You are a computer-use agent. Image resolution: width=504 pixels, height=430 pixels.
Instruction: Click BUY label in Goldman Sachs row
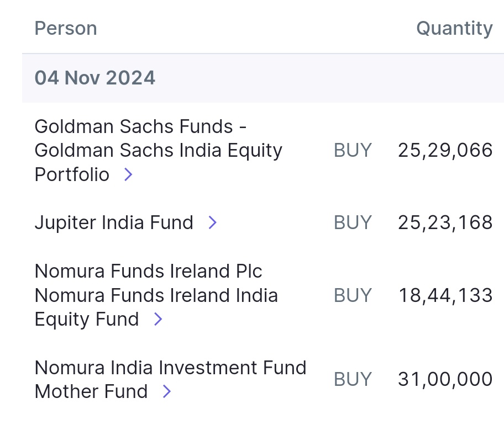(x=353, y=150)
